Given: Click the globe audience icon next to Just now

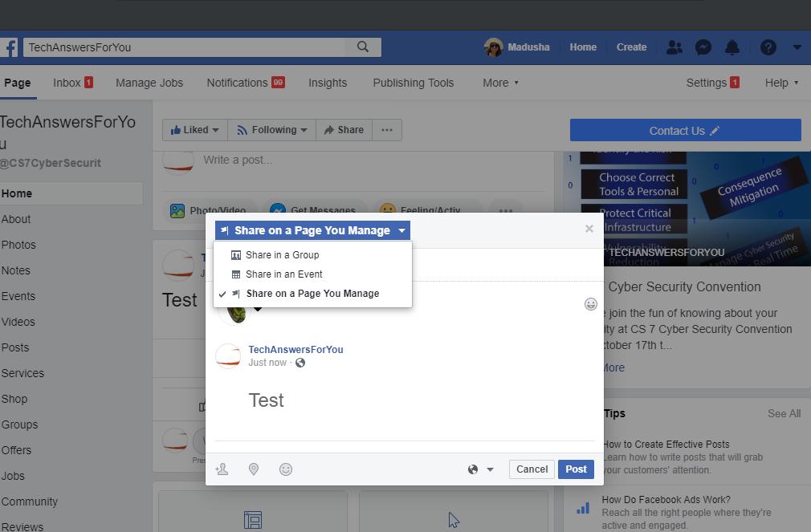Looking at the screenshot, I should click(x=300, y=363).
